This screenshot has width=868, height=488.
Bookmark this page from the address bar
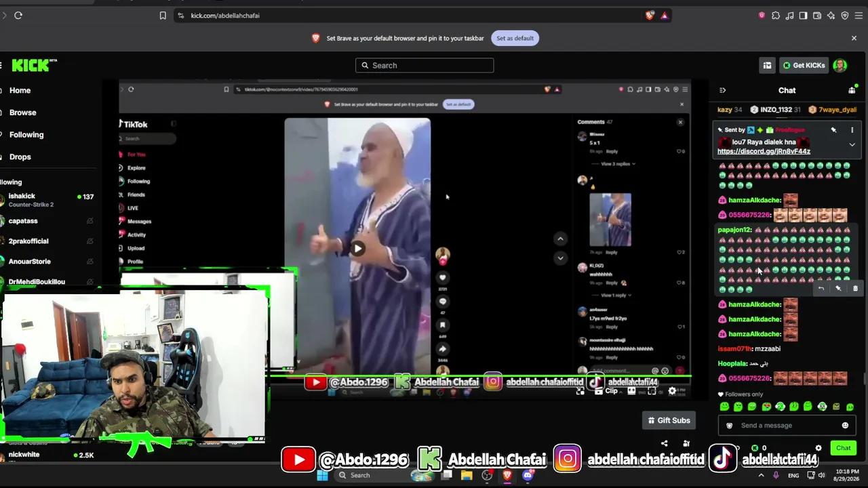(163, 16)
